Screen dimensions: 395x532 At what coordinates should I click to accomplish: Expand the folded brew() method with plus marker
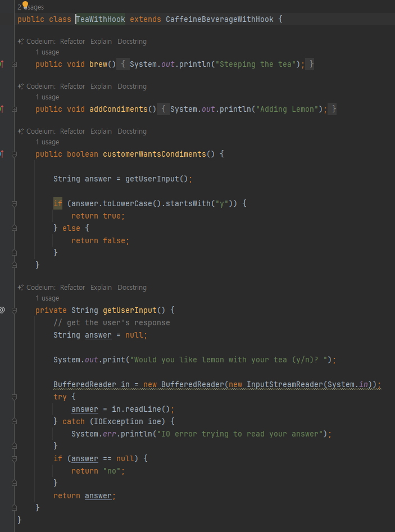14,64
